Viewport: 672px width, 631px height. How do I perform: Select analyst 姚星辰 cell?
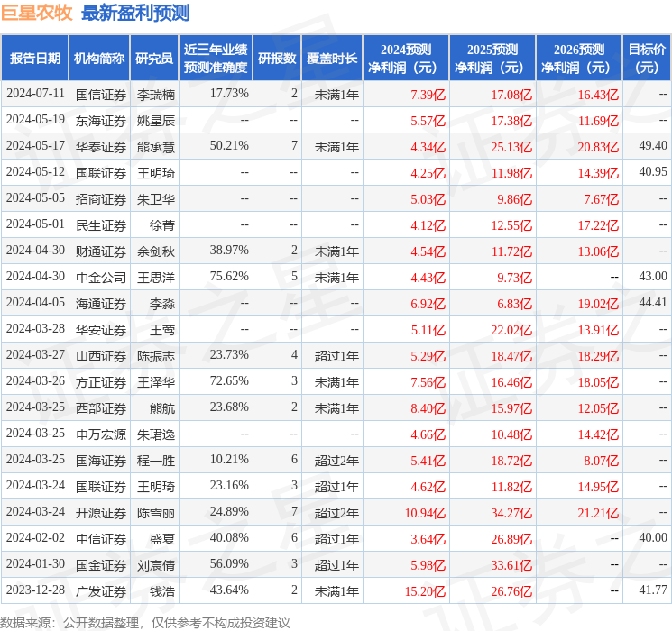click(155, 121)
